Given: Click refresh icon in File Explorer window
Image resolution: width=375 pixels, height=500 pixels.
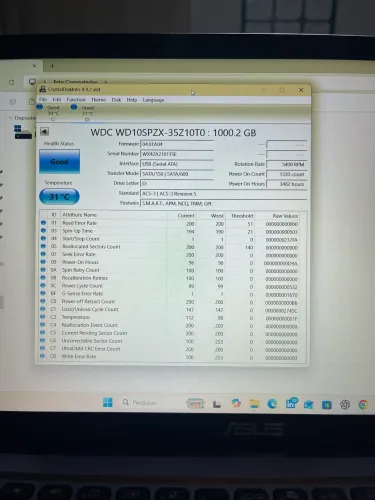Looking at the screenshot, I should (12, 82).
